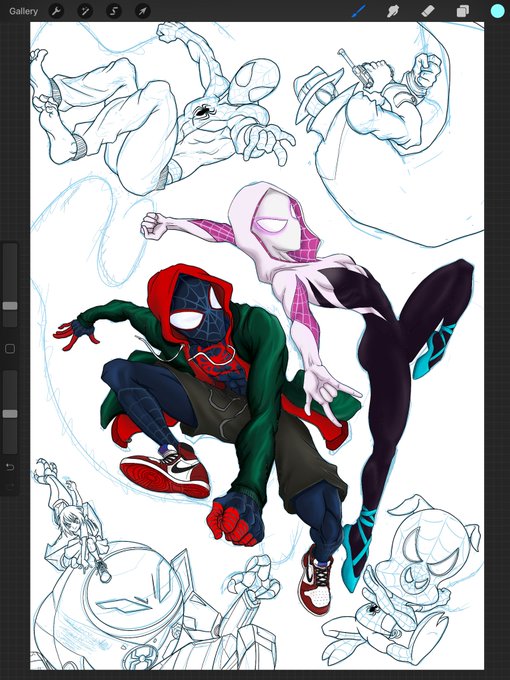This screenshot has width=510, height=680.
Task: Undo the last stroke
Action: point(10,467)
